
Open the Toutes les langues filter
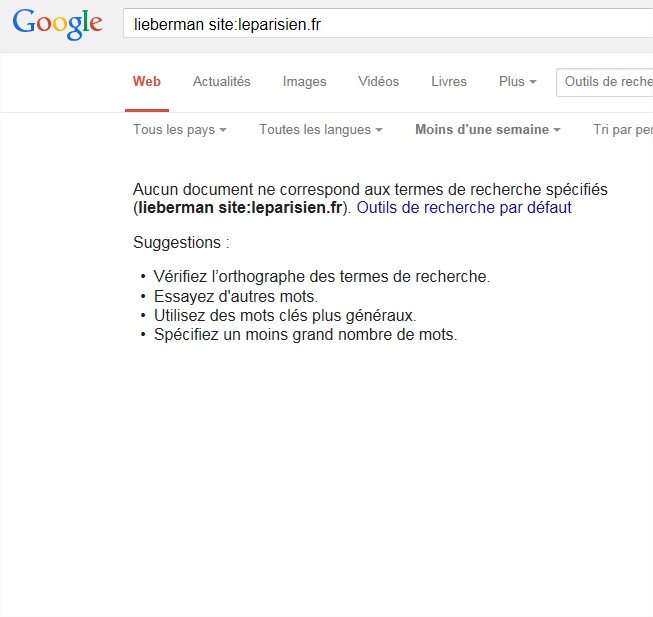point(321,129)
